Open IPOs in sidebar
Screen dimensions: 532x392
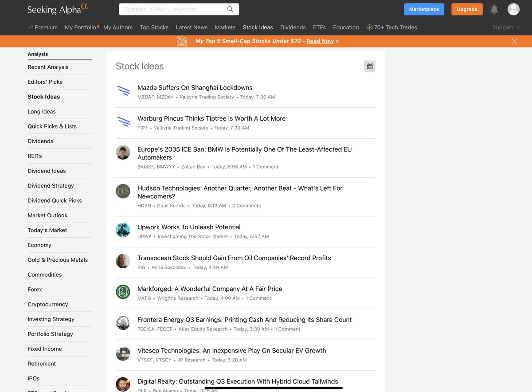pyautogui.click(x=34, y=379)
